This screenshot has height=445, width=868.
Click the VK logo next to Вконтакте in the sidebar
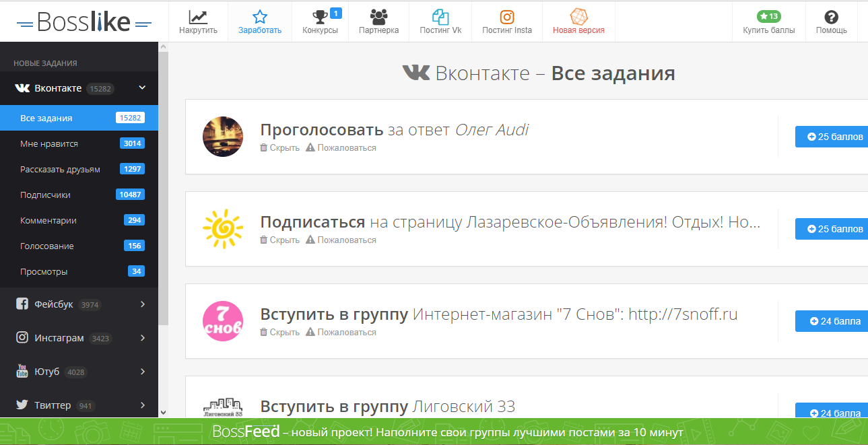22,88
